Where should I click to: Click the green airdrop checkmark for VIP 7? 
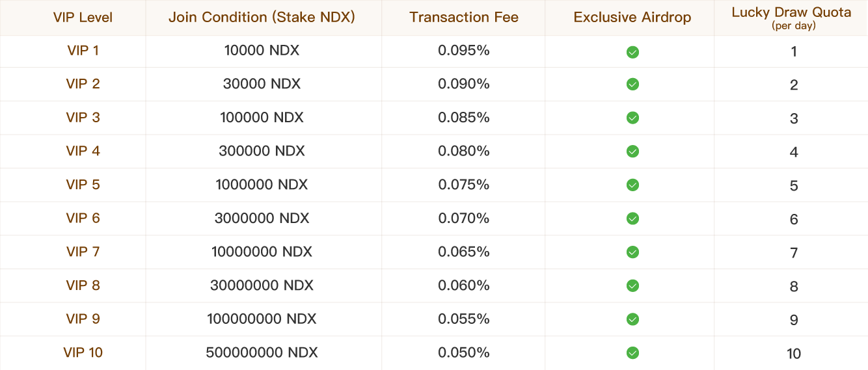632,252
